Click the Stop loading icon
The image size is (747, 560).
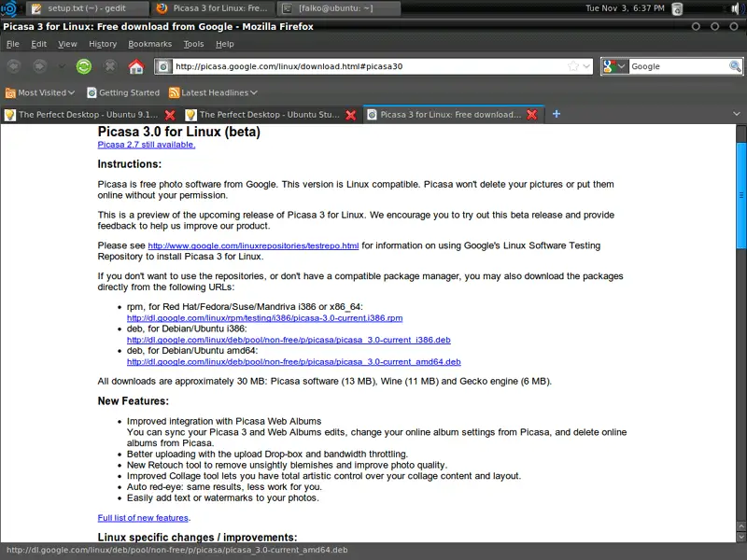tap(110, 66)
